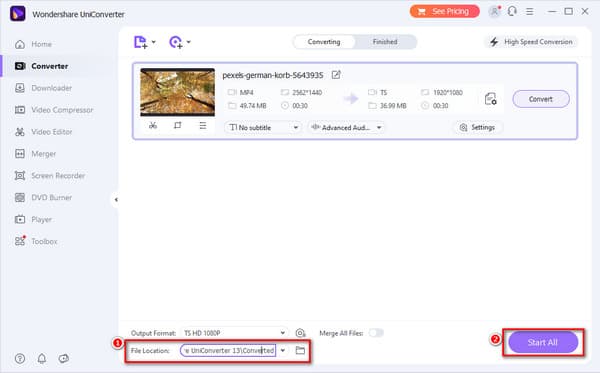
Task: Browse output folder with folder icon
Action: [300, 350]
